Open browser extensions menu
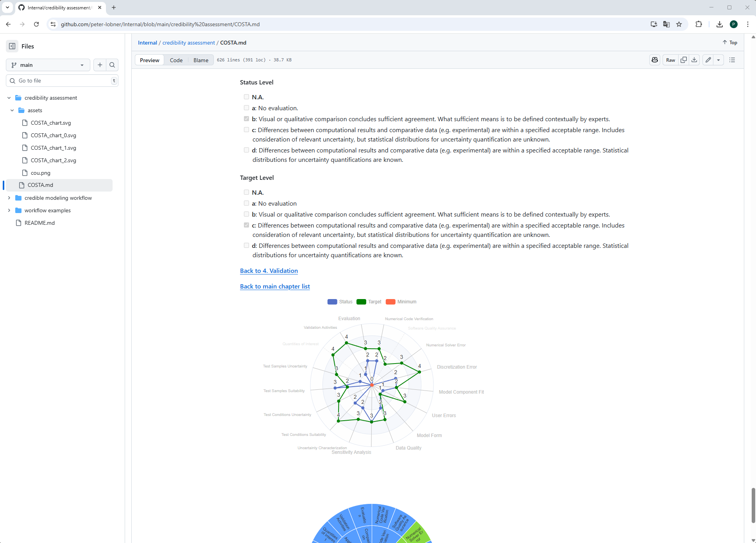 click(x=699, y=24)
